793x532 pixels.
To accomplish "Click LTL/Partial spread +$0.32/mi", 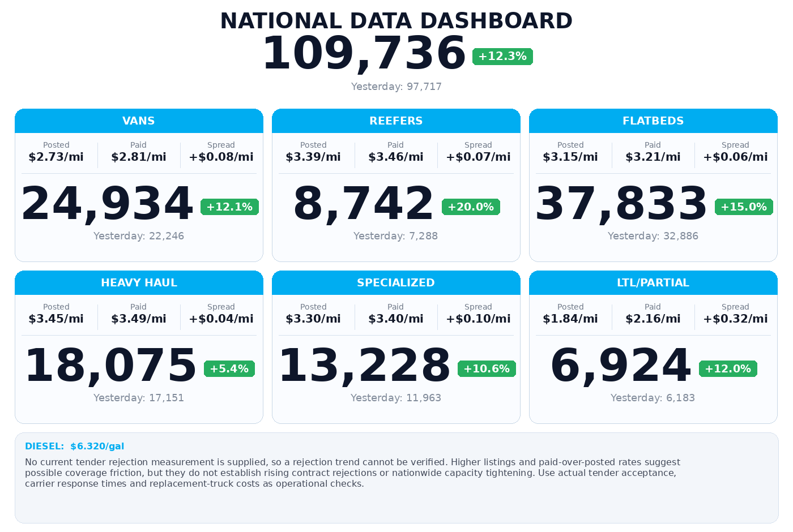I will pos(735,319).
